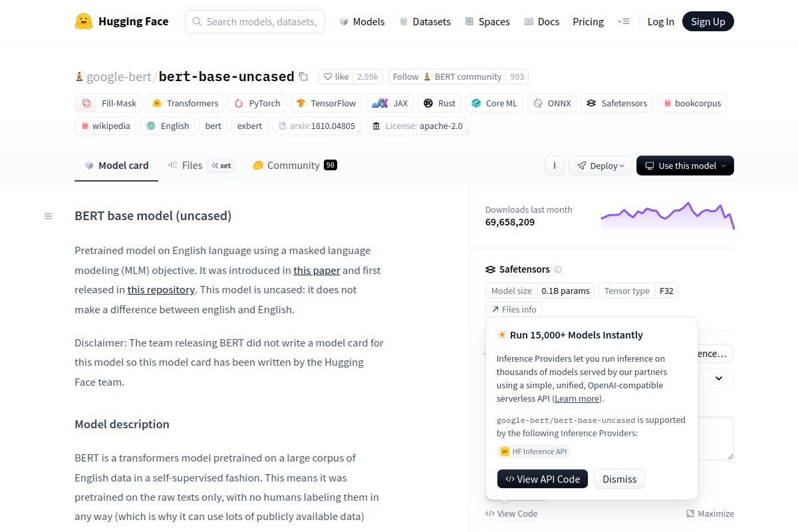Click the Hugging Face logo icon
The height and width of the screenshot is (532, 798).
tap(84, 21)
